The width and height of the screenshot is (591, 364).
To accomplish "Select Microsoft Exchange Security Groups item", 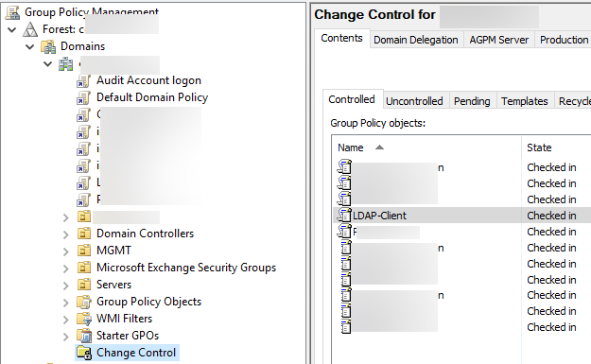I will tap(186, 268).
